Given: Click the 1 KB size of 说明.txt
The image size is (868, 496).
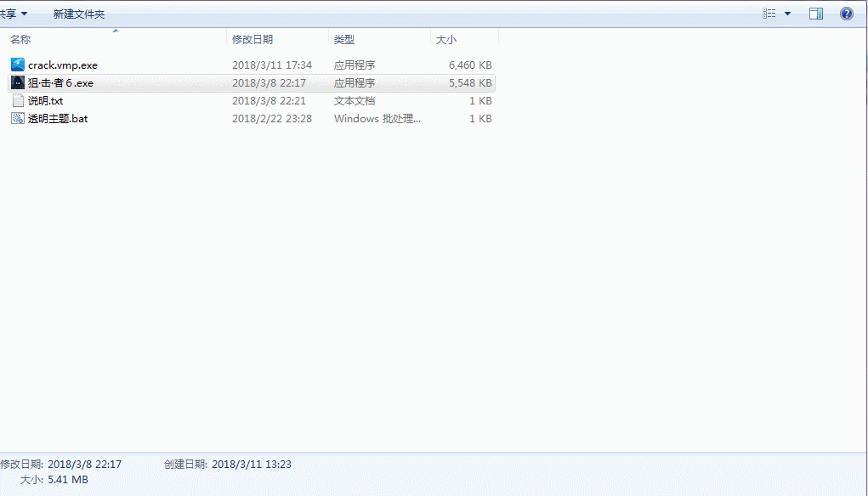Looking at the screenshot, I should (x=480, y=100).
